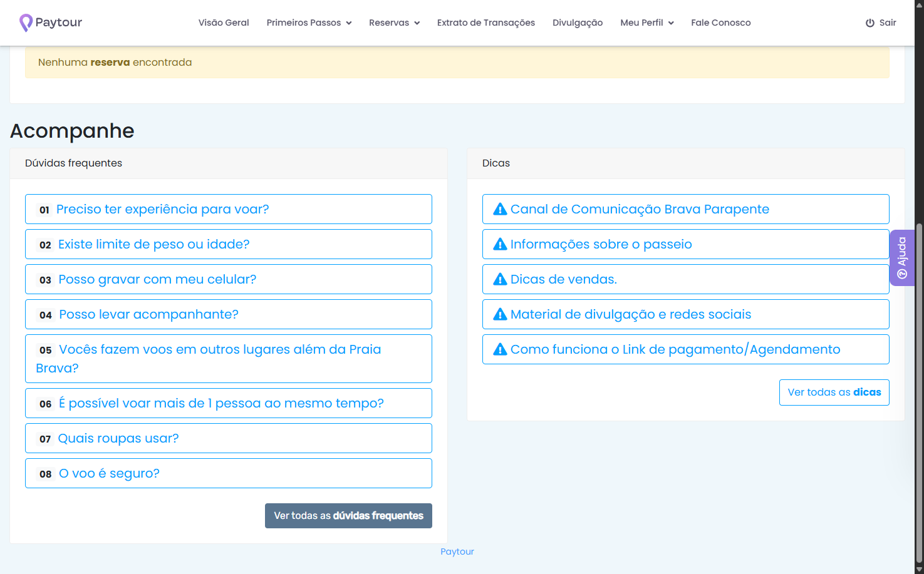This screenshot has width=924, height=574.
Task: Expand question 06 about flying with multiple people
Action: tap(229, 403)
